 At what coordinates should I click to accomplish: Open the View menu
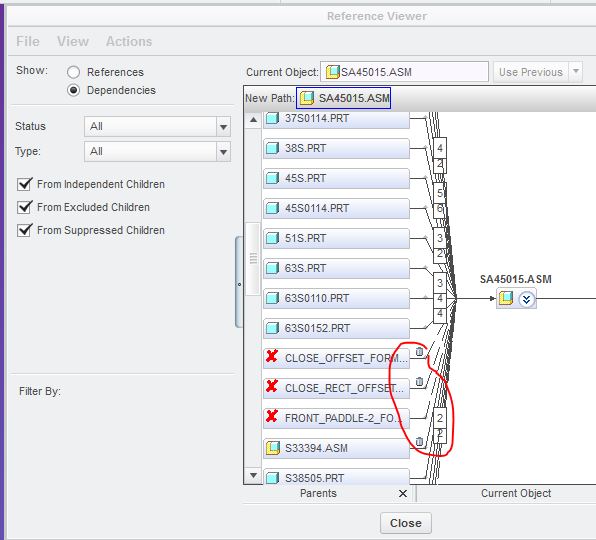73,41
